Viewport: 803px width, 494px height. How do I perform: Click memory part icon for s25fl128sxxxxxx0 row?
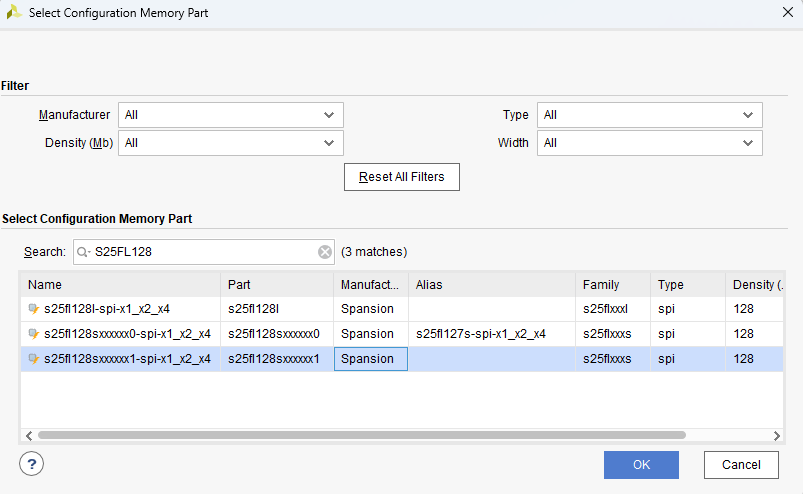click(34, 334)
